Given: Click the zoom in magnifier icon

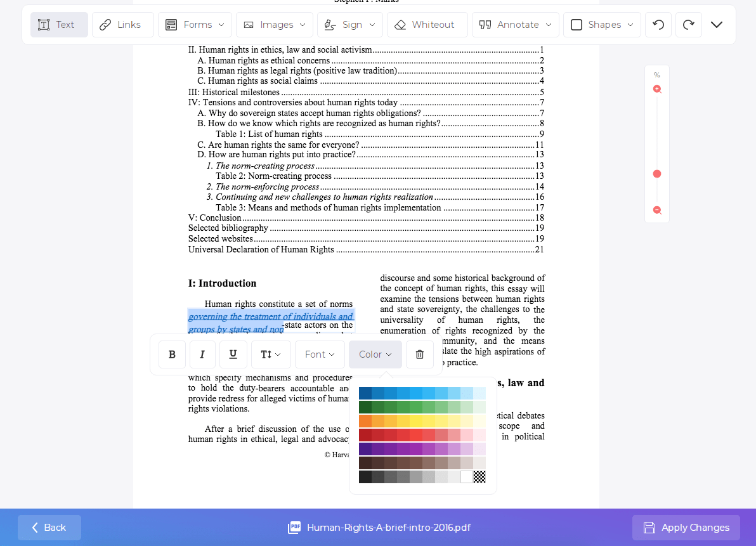Looking at the screenshot, I should [x=657, y=89].
